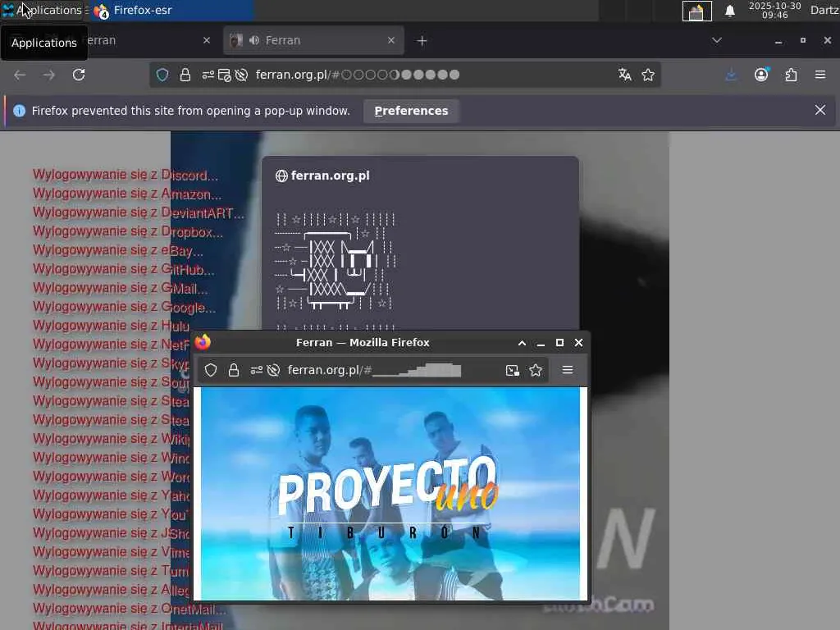Viewport: 840px width, 630px height.
Task: Click 'Wylogowywanie się z OnetMail...' text
Action: click(130, 609)
